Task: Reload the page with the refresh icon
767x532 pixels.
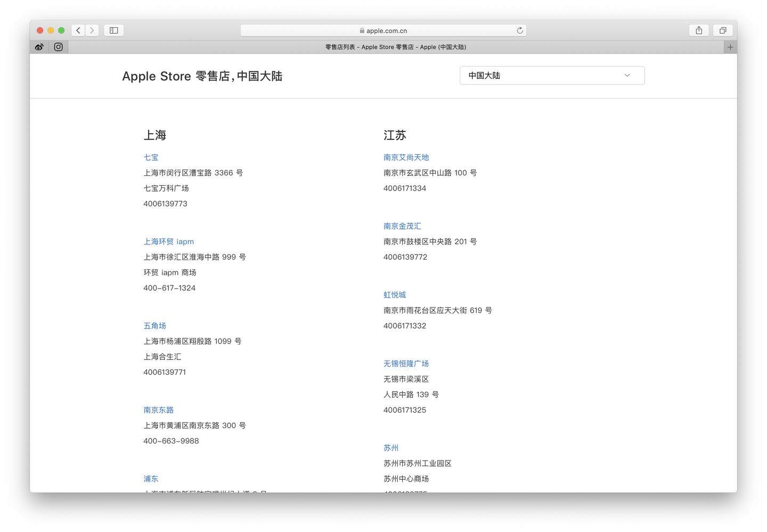Action: pyautogui.click(x=520, y=30)
